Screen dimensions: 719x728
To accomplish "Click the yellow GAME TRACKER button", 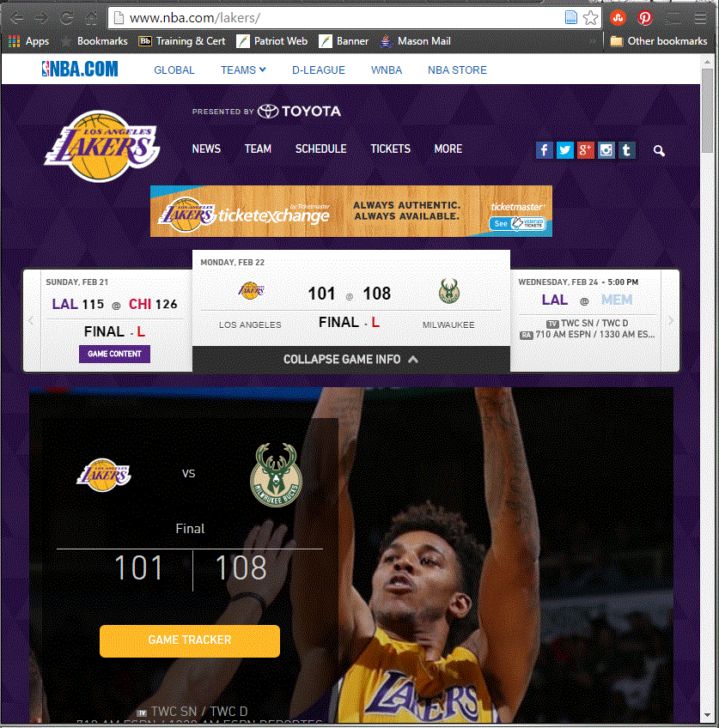I will pyautogui.click(x=190, y=640).
